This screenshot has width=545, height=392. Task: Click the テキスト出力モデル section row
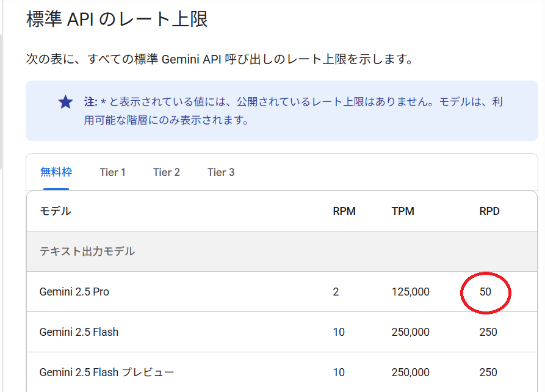point(87,251)
